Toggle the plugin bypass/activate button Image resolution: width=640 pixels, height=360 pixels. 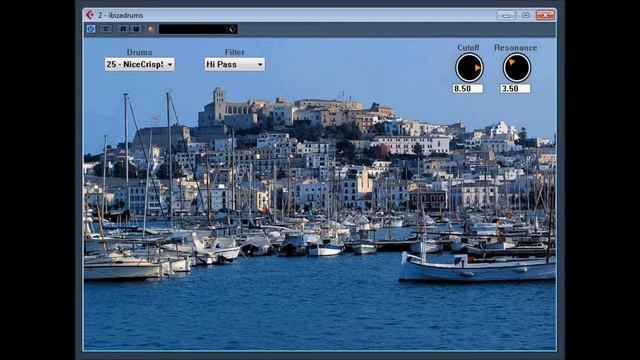(91, 29)
